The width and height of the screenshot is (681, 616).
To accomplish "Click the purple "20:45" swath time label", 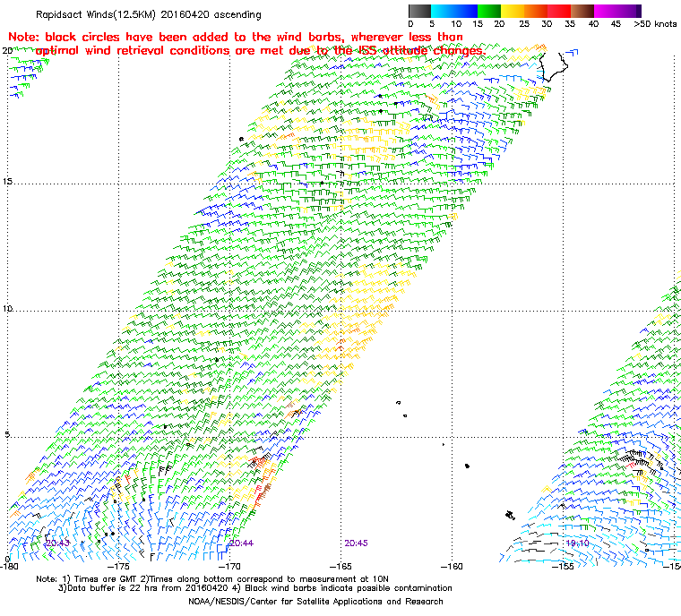I will click(x=356, y=543).
